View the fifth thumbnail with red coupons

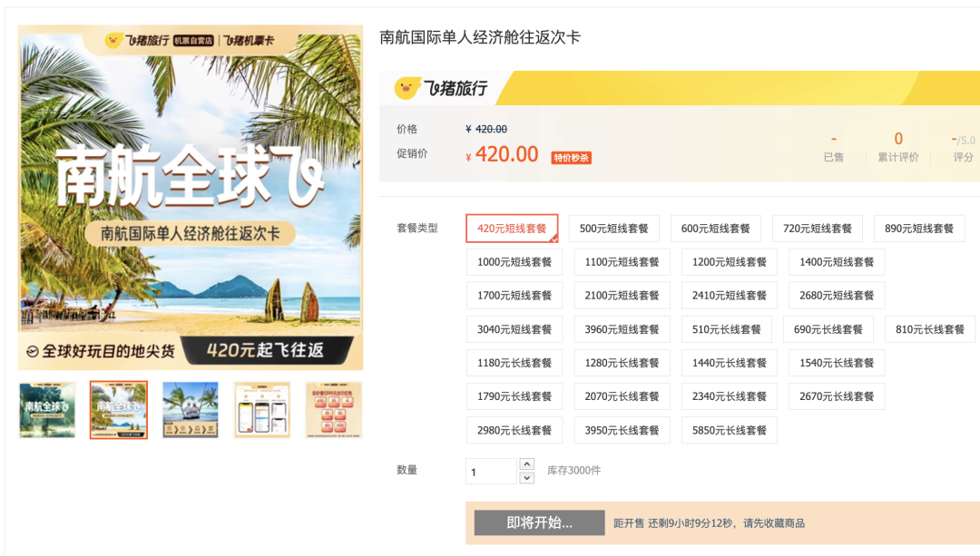334,410
